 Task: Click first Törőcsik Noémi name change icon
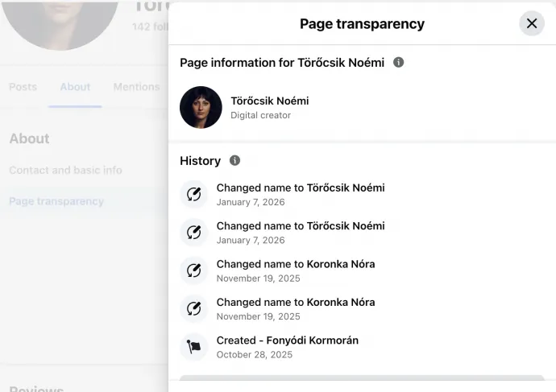coord(193,194)
